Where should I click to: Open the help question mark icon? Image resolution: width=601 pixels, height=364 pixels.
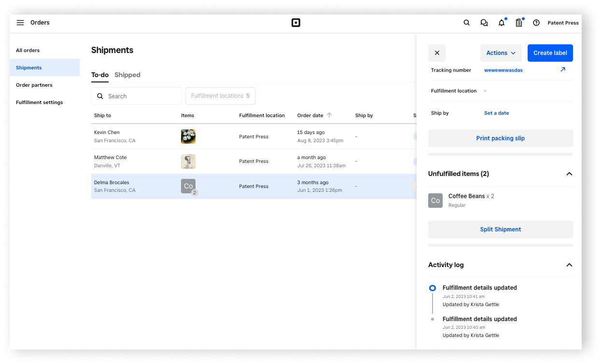click(536, 23)
